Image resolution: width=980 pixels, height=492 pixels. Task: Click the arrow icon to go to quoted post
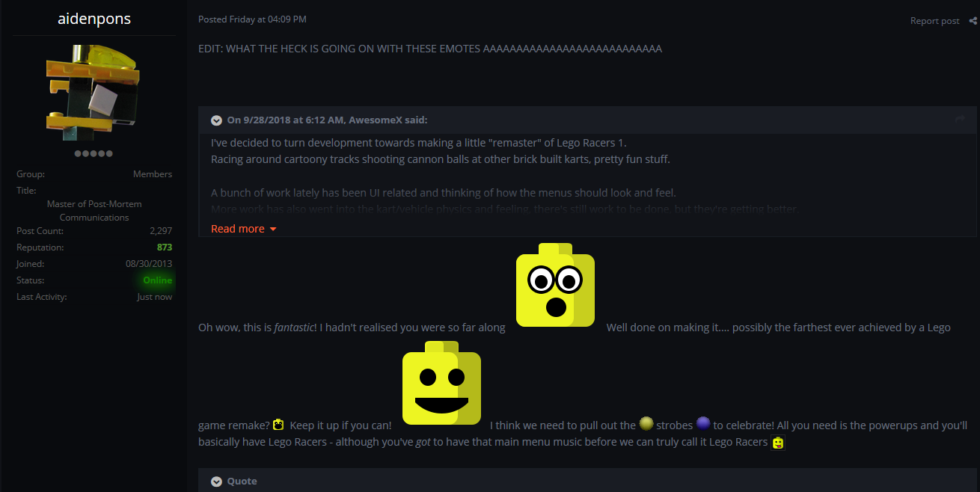pos(961,120)
